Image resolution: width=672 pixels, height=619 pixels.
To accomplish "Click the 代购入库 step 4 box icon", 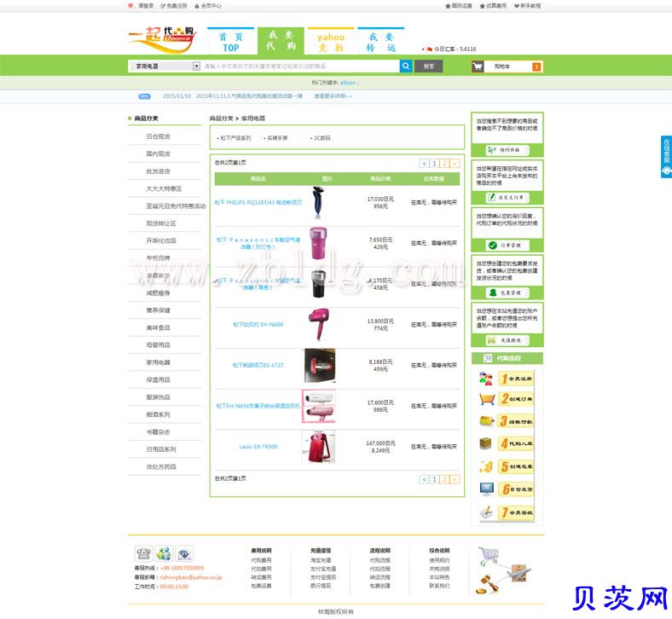I will (x=485, y=443).
